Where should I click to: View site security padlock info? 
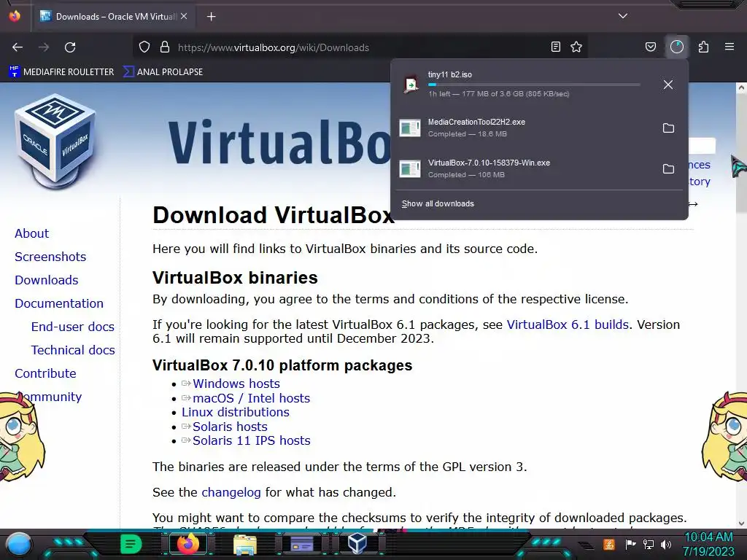click(165, 47)
